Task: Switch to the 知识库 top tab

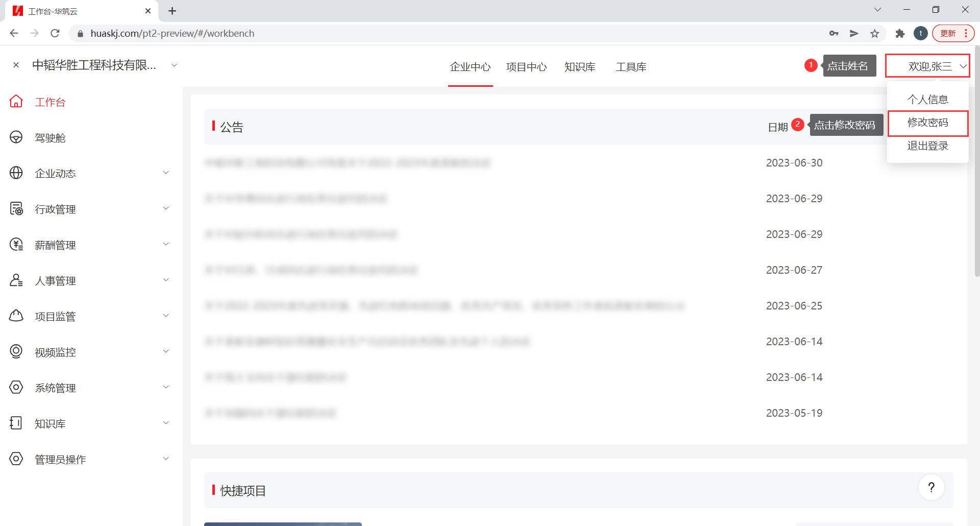Action: [x=580, y=67]
